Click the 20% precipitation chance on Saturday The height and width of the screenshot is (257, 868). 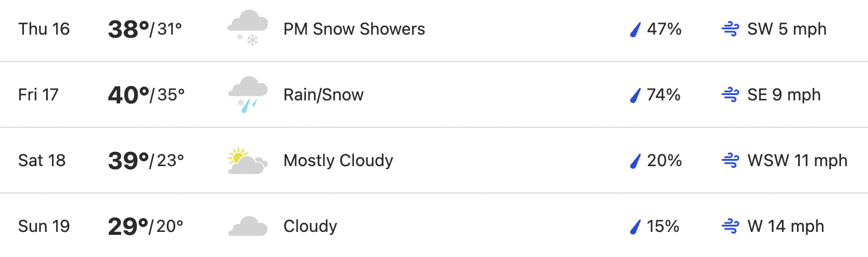pyautogui.click(x=664, y=161)
